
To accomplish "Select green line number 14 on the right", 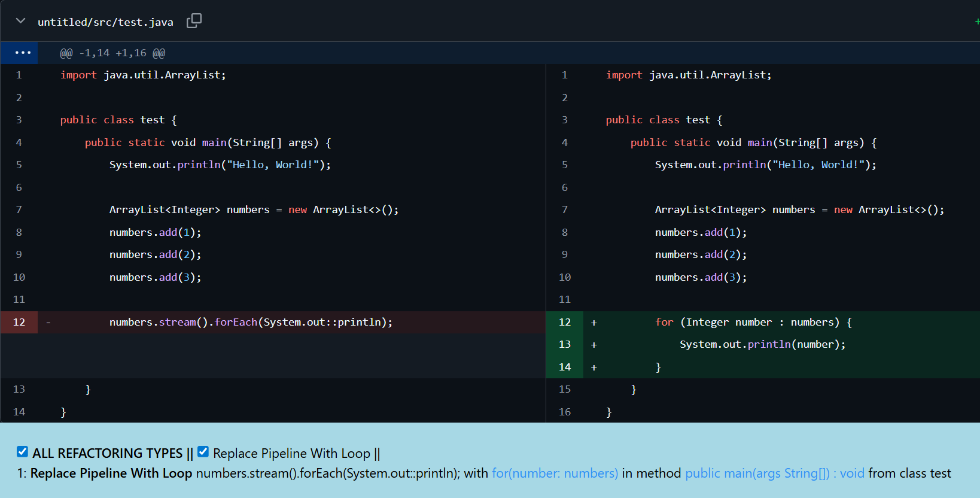I will point(565,367).
